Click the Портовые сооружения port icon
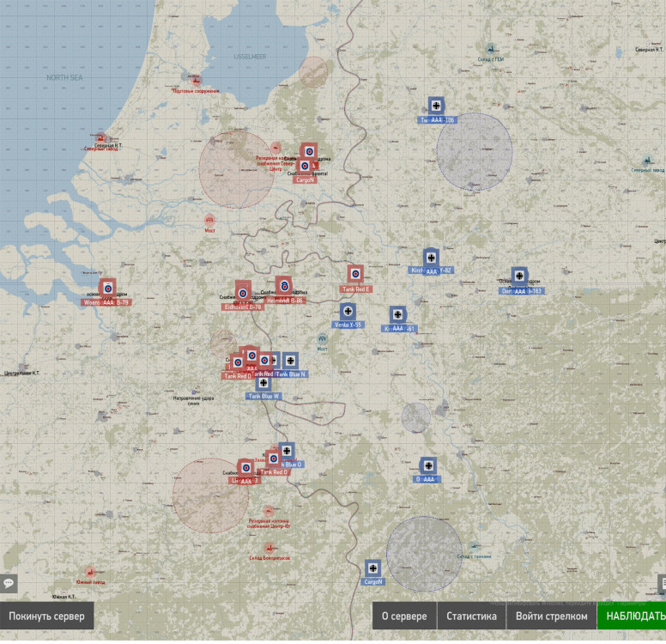Screen dimensions: 666x644 click(x=196, y=80)
